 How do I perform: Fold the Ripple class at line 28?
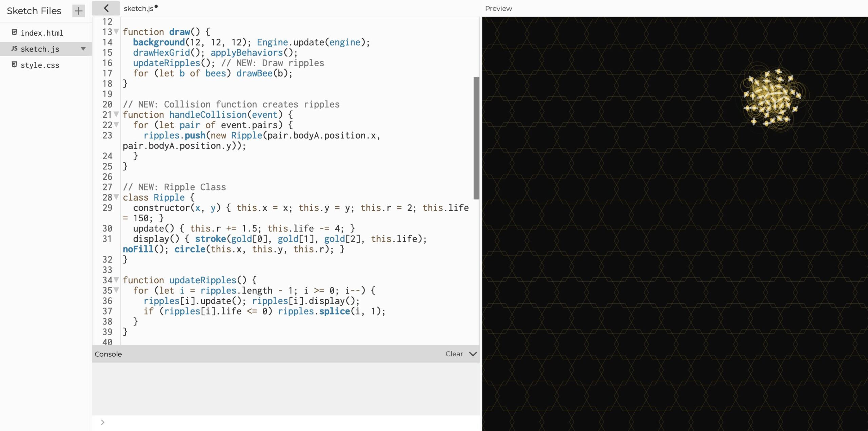[116, 197]
